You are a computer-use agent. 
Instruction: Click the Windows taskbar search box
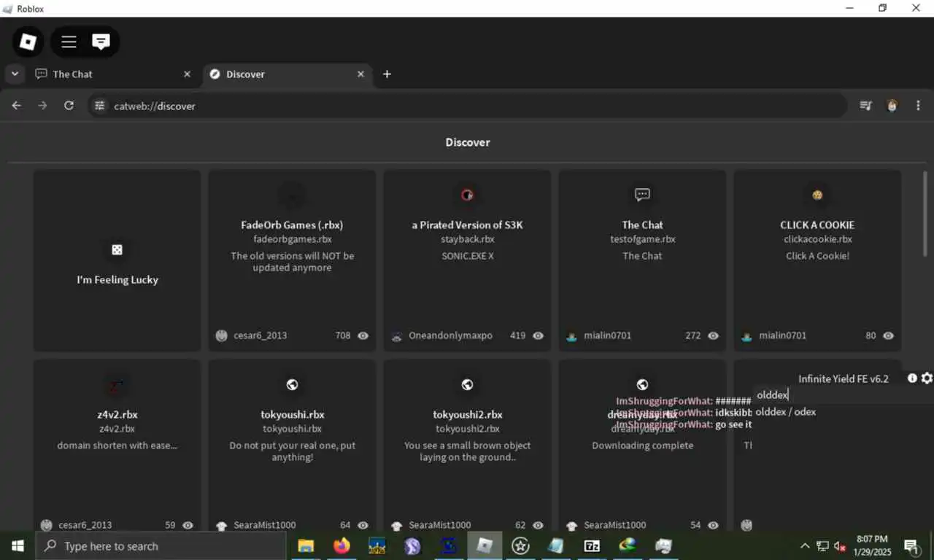click(x=161, y=546)
